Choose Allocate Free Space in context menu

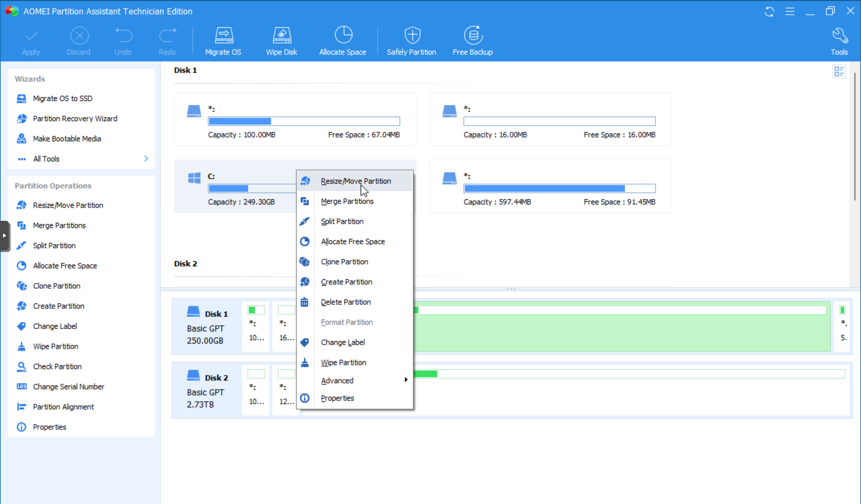coord(355,241)
